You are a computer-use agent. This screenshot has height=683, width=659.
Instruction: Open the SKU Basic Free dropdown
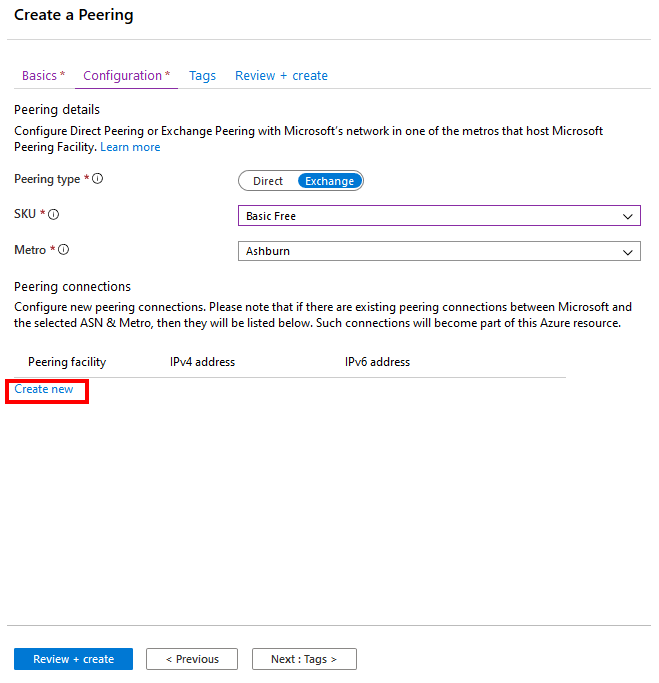[x=439, y=216]
